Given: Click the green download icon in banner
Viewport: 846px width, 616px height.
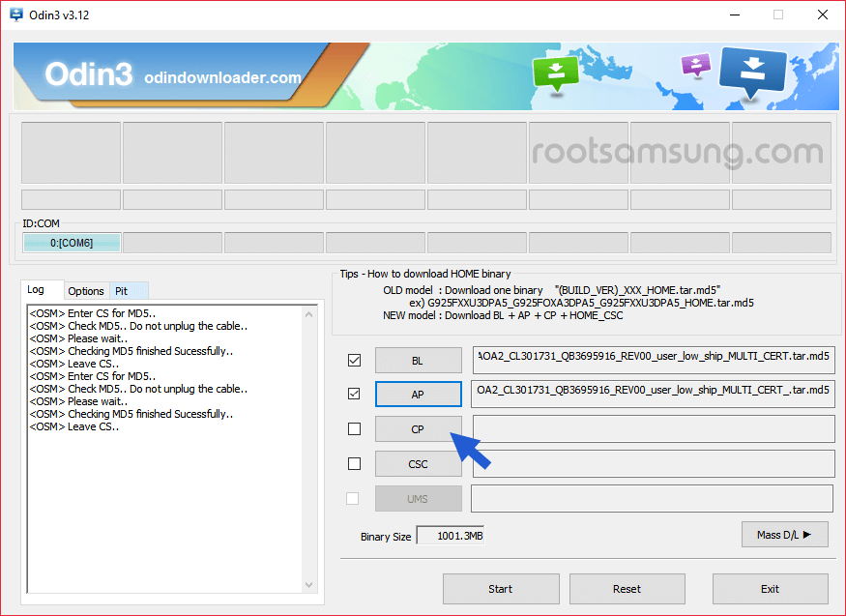Looking at the screenshot, I should click(x=556, y=74).
